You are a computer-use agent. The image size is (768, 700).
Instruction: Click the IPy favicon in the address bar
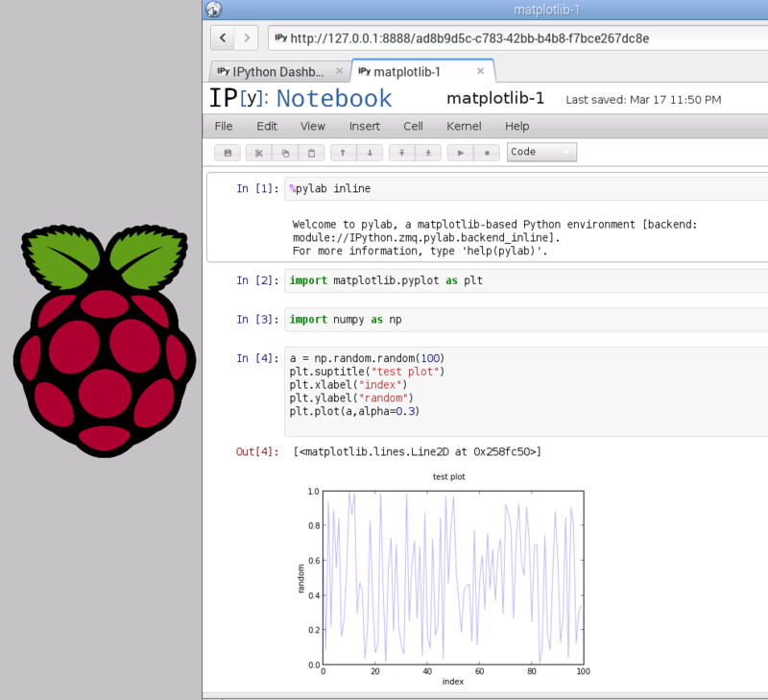[280, 37]
